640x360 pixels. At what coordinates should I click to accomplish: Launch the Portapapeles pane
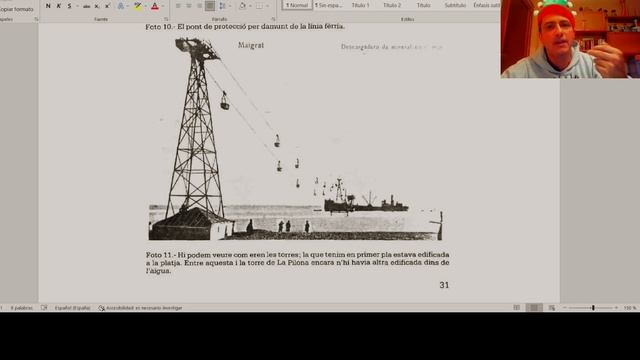click(36, 19)
